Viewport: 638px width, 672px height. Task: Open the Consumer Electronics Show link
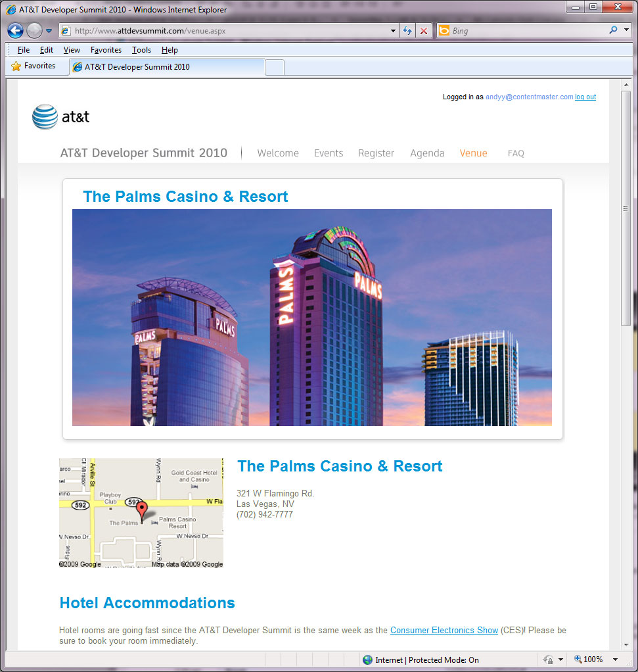point(444,630)
